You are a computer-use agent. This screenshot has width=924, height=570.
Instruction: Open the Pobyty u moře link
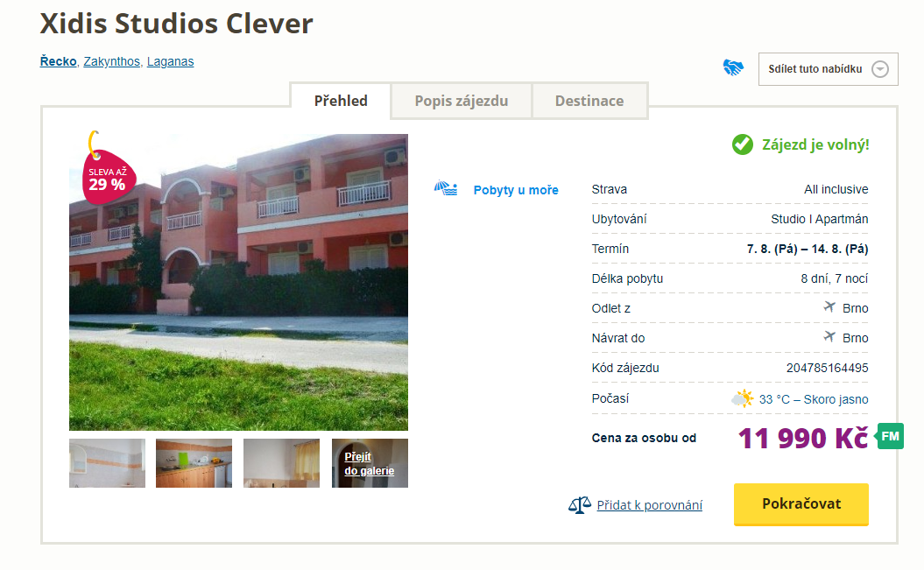[516, 190]
